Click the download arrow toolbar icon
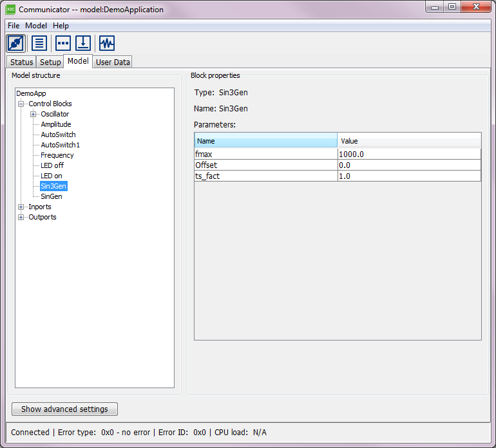Image resolution: width=496 pixels, height=448 pixels. pyautogui.click(x=83, y=43)
